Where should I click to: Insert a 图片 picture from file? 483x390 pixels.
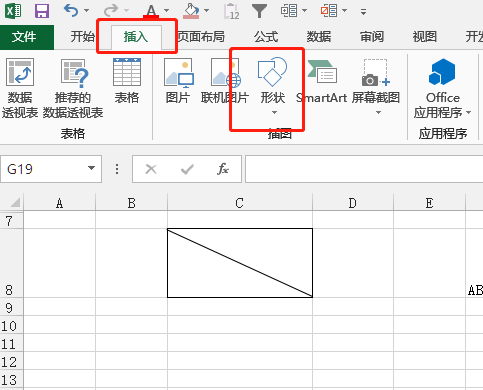click(178, 82)
